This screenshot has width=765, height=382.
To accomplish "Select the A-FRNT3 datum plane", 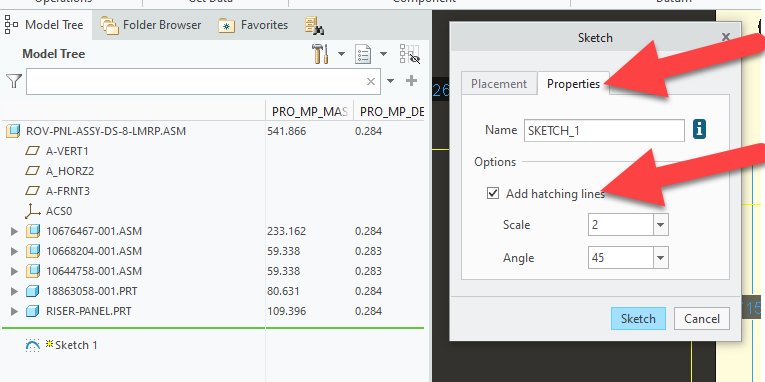I will pos(68,191).
